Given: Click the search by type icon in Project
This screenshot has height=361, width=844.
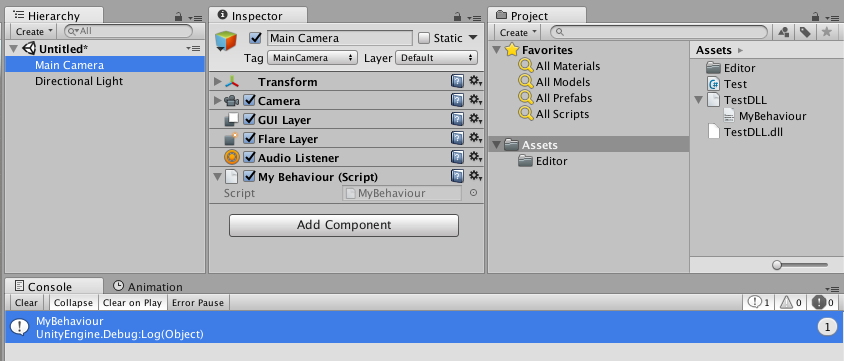Looking at the screenshot, I should (x=784, y=32).
